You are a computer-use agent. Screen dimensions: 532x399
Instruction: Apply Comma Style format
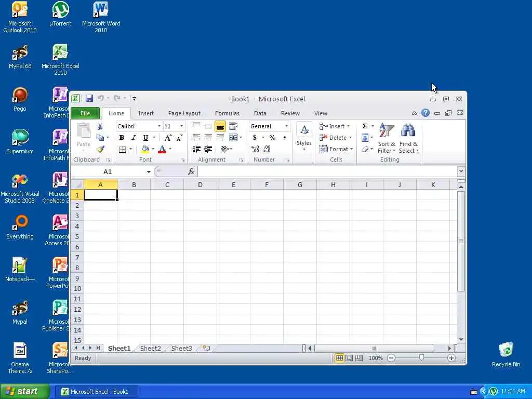285,137
